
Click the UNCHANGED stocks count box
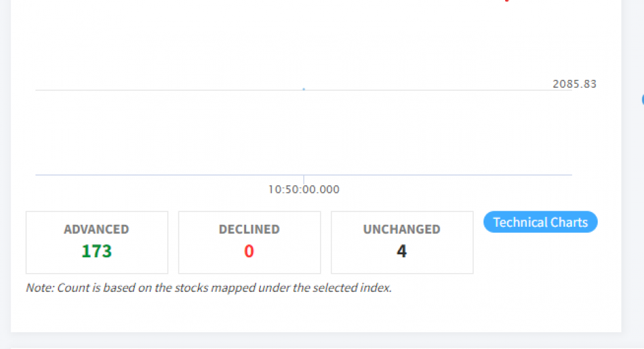click(x=402, y=242)
